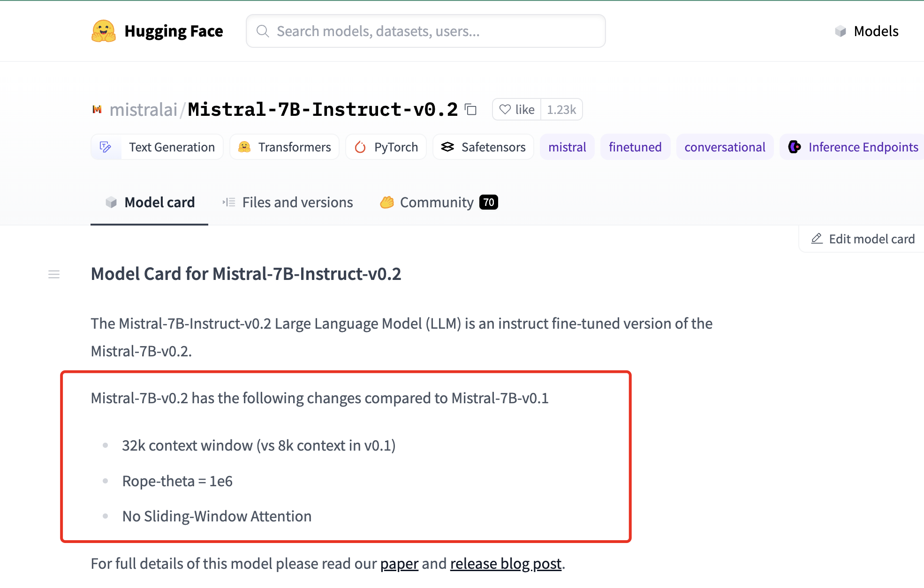Click the Model Card for Mistral-7B-Instruct-v0.2 heading
Screen dimensions: 924x588
point(246,274)
